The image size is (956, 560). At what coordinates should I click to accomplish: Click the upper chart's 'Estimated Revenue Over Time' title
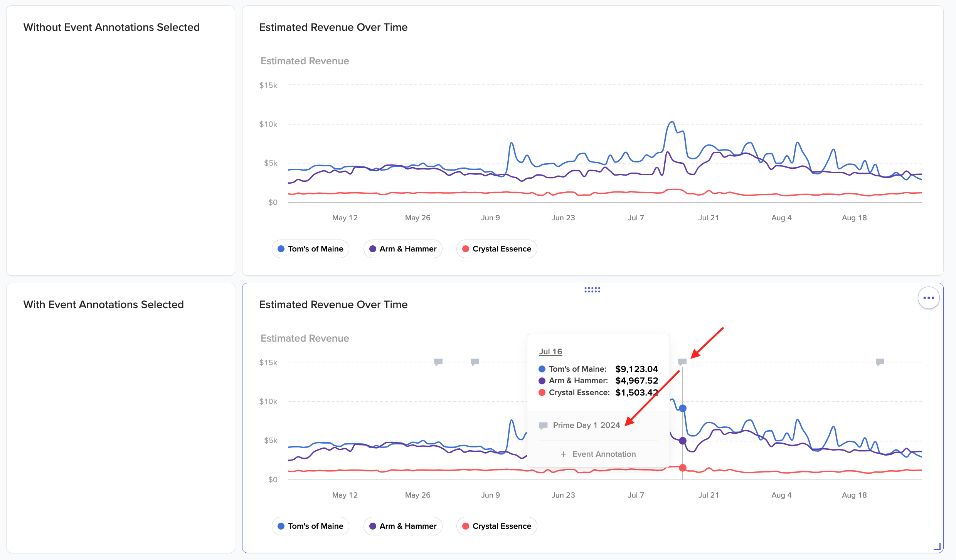click(x=333, y=27)
